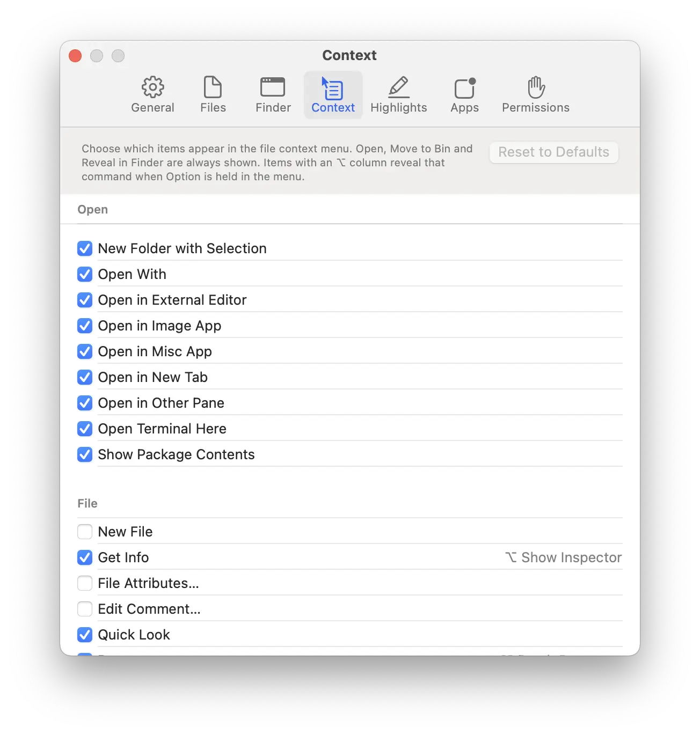Enable the File Attributes… checkbox
Image resolution: width=700 pixels, height=735 pixels.
pyautogui.click(x=85, y=583)
